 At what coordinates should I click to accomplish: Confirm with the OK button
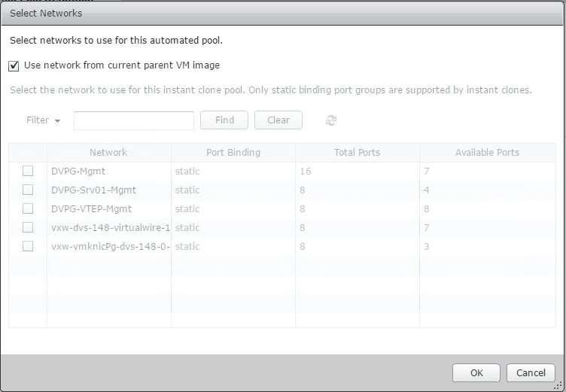476,372
